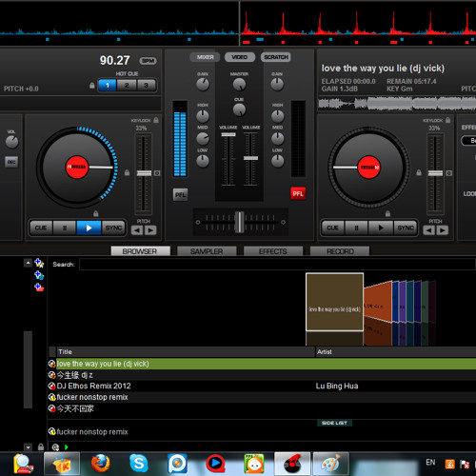Click the REC button under VOL knob
The height and width of the screenshot is (476, 476).
[x=11, y=162]
